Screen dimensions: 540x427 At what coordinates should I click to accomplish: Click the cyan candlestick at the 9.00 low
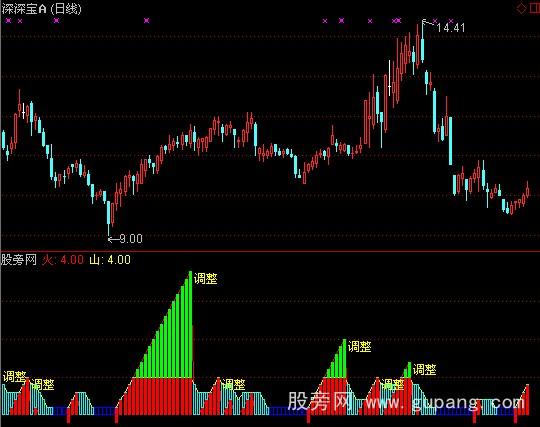[108, 218]
